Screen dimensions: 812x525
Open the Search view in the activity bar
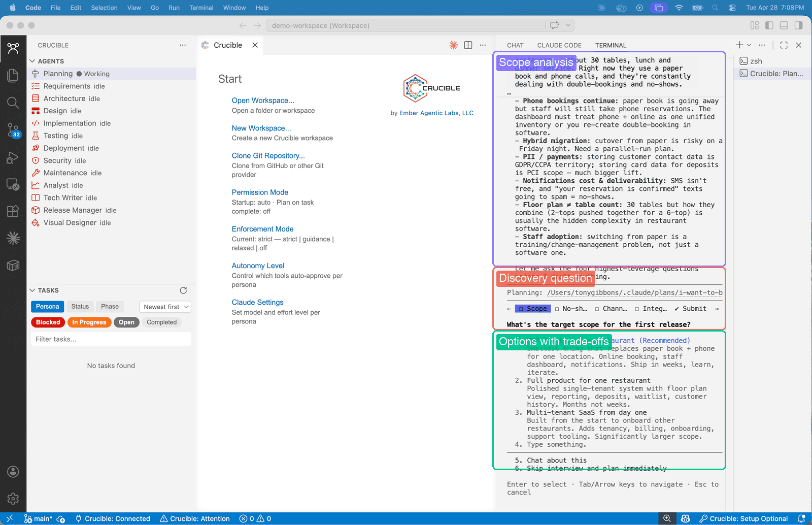13,103
